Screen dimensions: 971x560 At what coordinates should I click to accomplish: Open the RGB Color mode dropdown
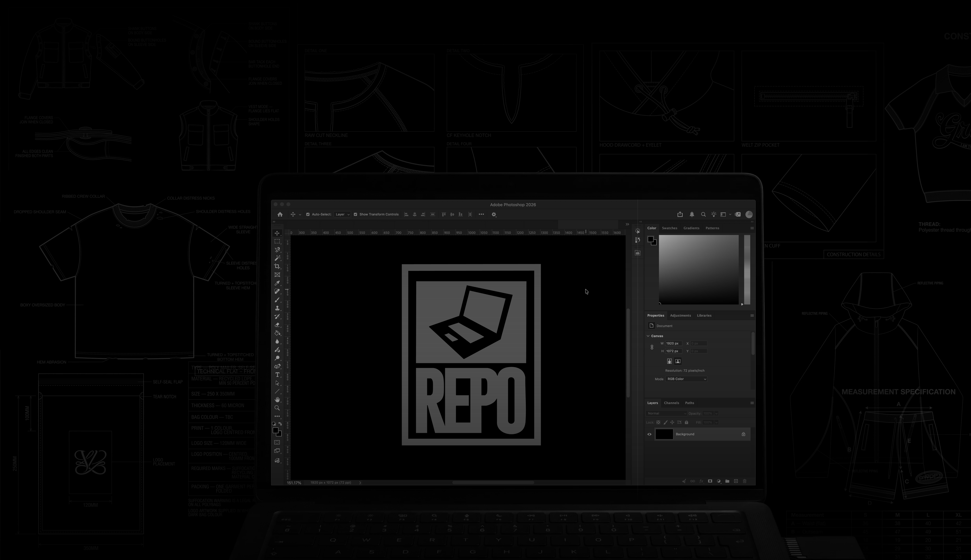pyautogui.click(x=686, y=379)
